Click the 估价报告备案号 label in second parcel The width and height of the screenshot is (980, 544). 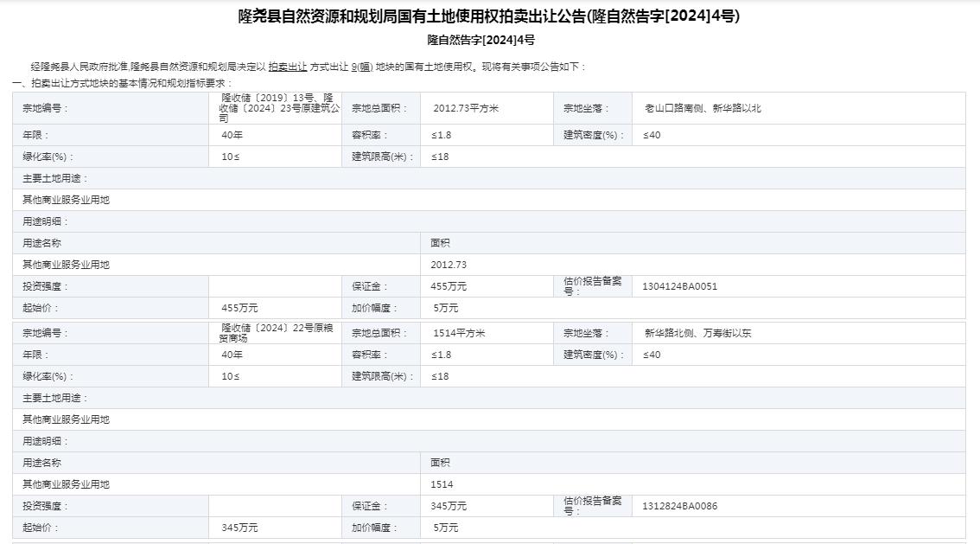pos(592,506)
